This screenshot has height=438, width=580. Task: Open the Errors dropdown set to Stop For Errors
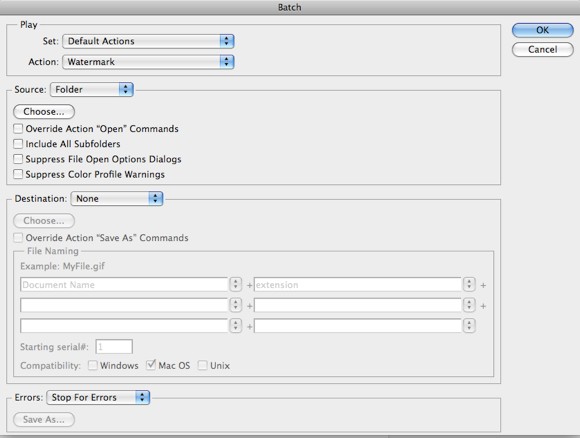tap(98, 397)
